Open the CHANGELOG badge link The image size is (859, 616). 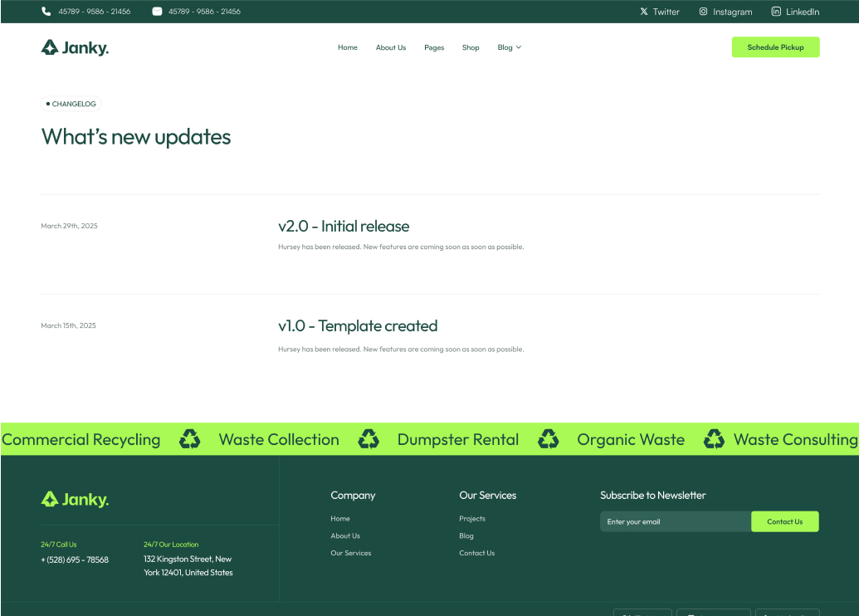point(70,103)
